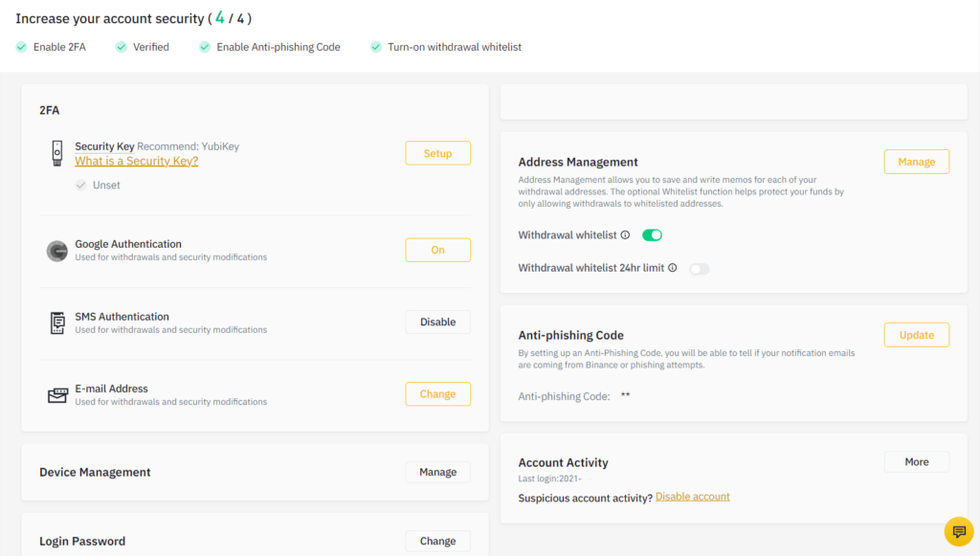Click the Withdrawal whitelist info icon
Image resolution: width=980 pixels, height=556 pixels.
coord(625,235)
